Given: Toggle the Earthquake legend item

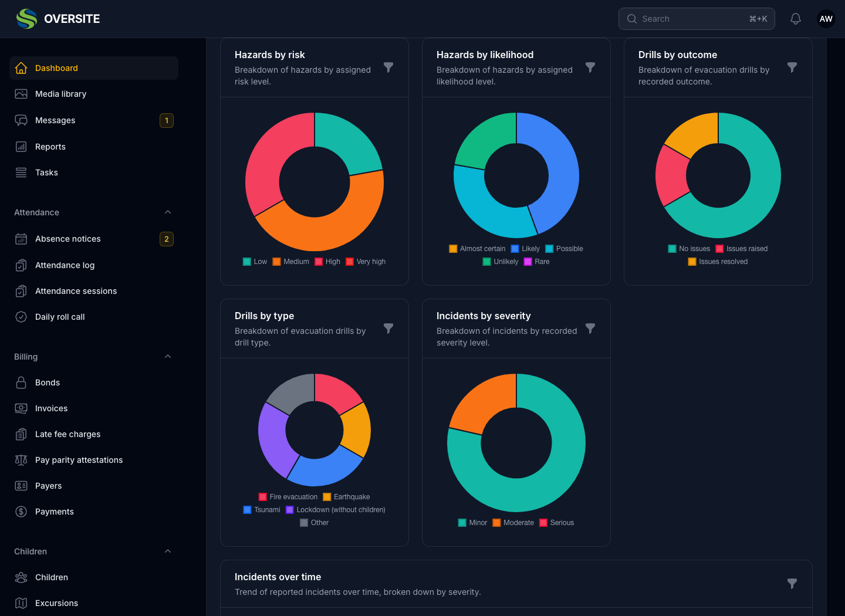Looking at the screenshot, I should [347, 497].
